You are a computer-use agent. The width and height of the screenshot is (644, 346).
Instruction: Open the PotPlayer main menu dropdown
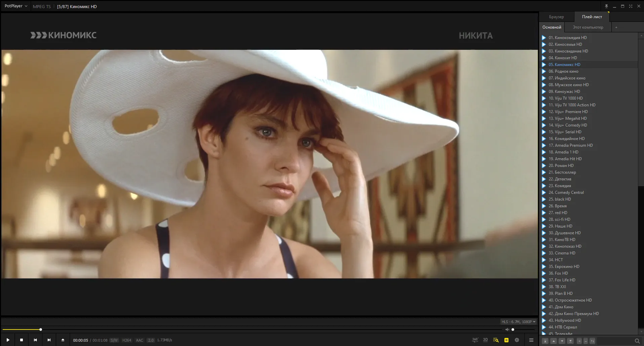16,6
